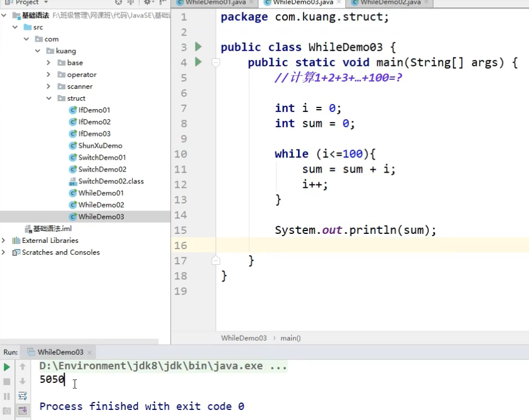This screenshot has height=420, width=529.
Task: Collapse main method using fold marker on line 4
Action: tap(215, 62)
